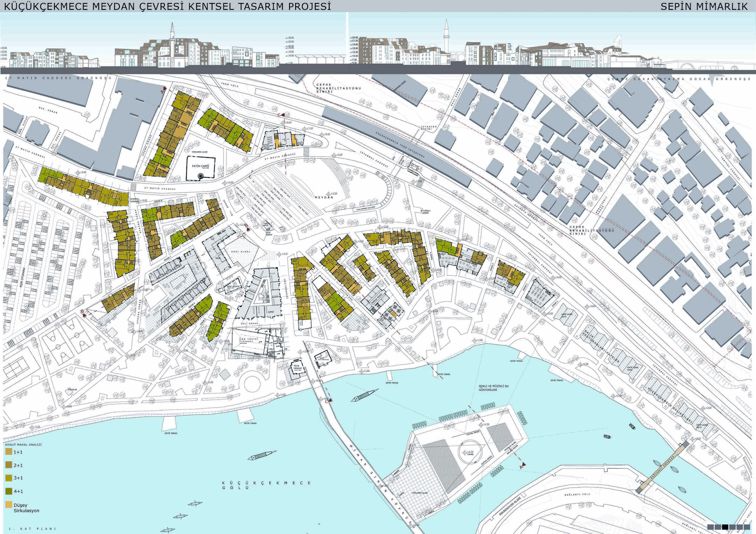Click the TOPLANMA ALANI label on the island
756x534 pixels.
point(420,493)
